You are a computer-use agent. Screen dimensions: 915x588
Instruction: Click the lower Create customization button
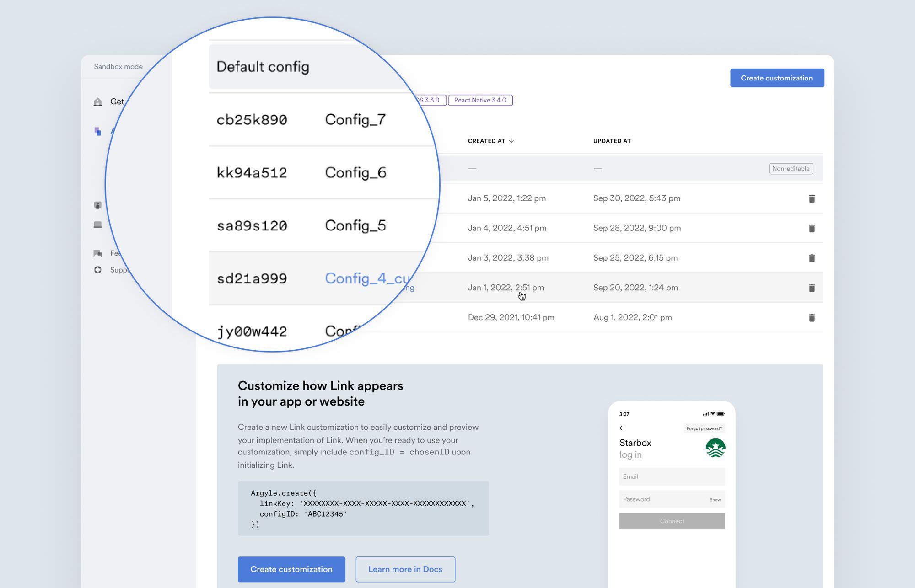(x=291, y=569)
